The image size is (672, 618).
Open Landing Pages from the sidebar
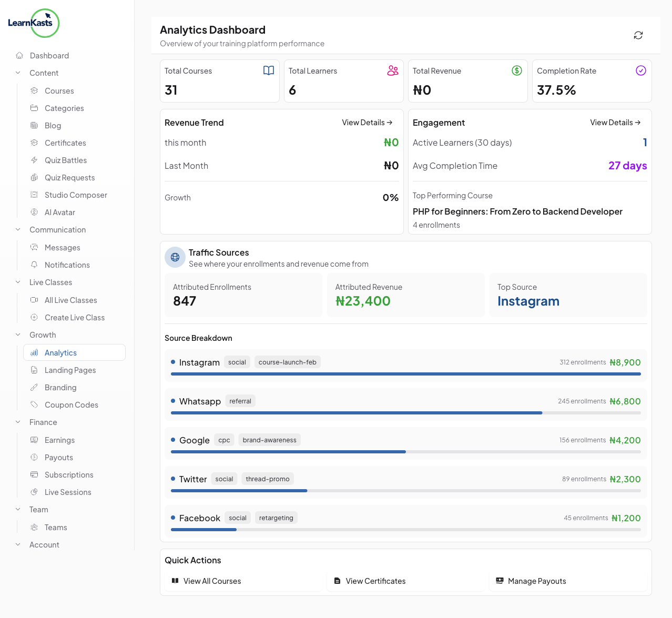pyautogui.click(x=70, y=370)
